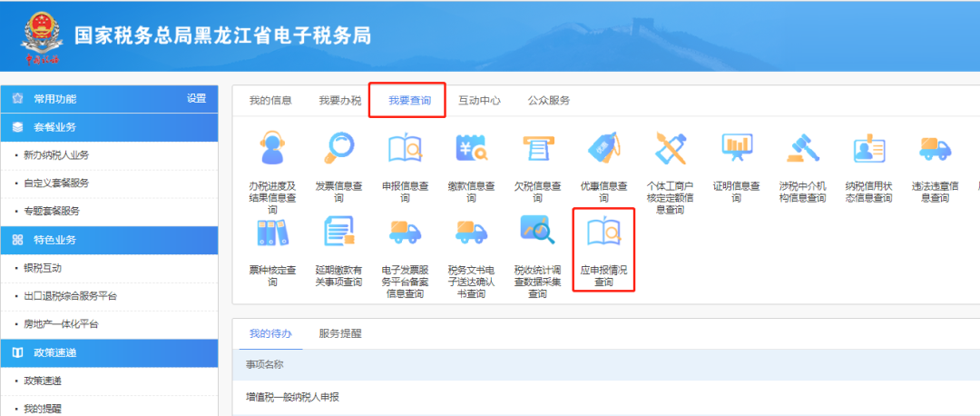Expand 常用功能 section header
Image resolution: width=980 pixels, height=416 pixels.
click(x=110, y=99)
